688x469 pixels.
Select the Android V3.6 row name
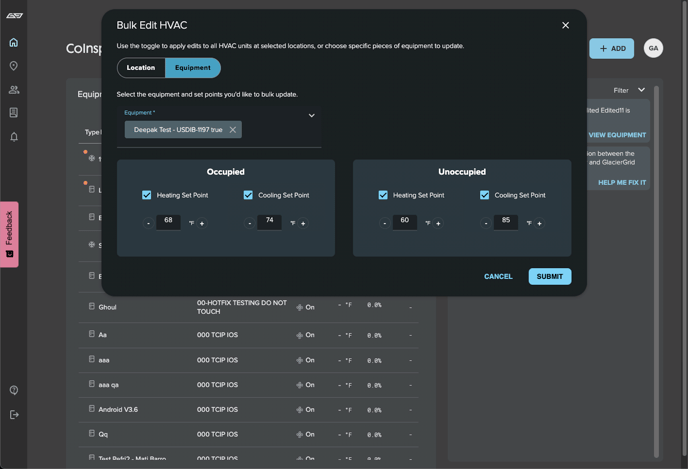[x=118, y=410]
